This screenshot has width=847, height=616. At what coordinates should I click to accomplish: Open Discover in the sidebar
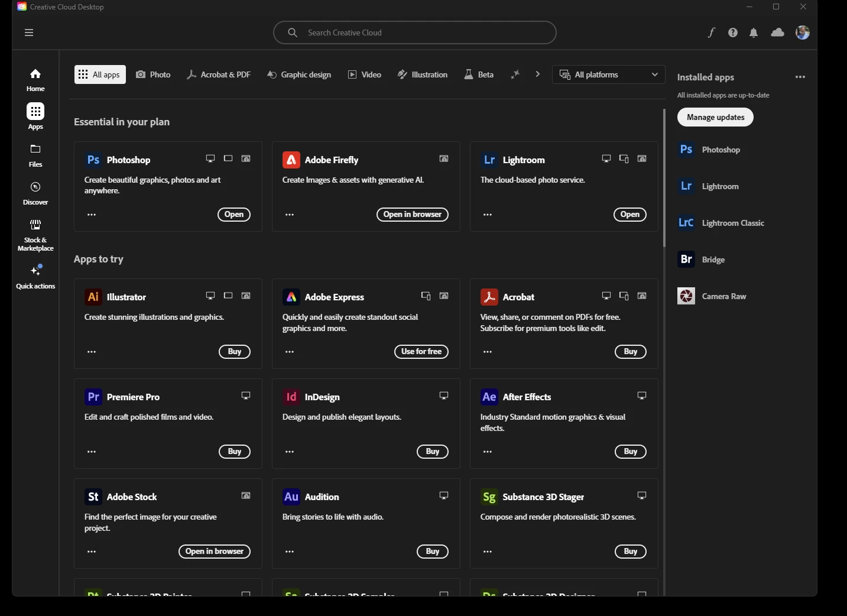35,193
